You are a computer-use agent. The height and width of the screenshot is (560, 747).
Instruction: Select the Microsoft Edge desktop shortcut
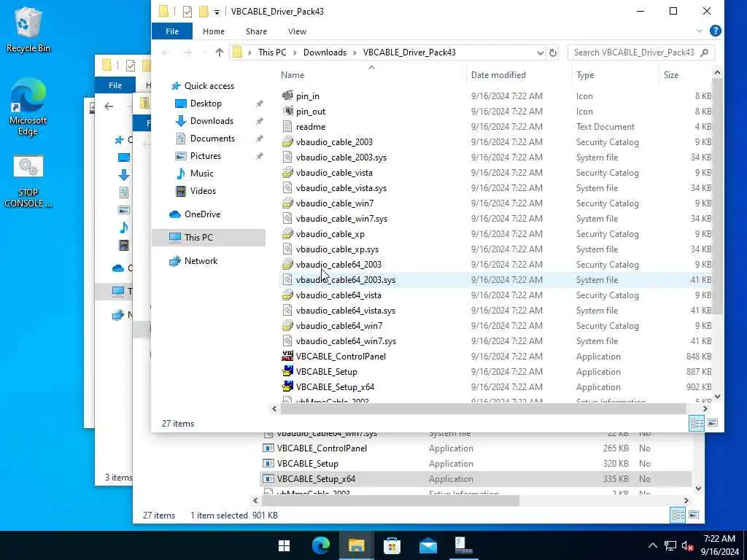(28, 107)
